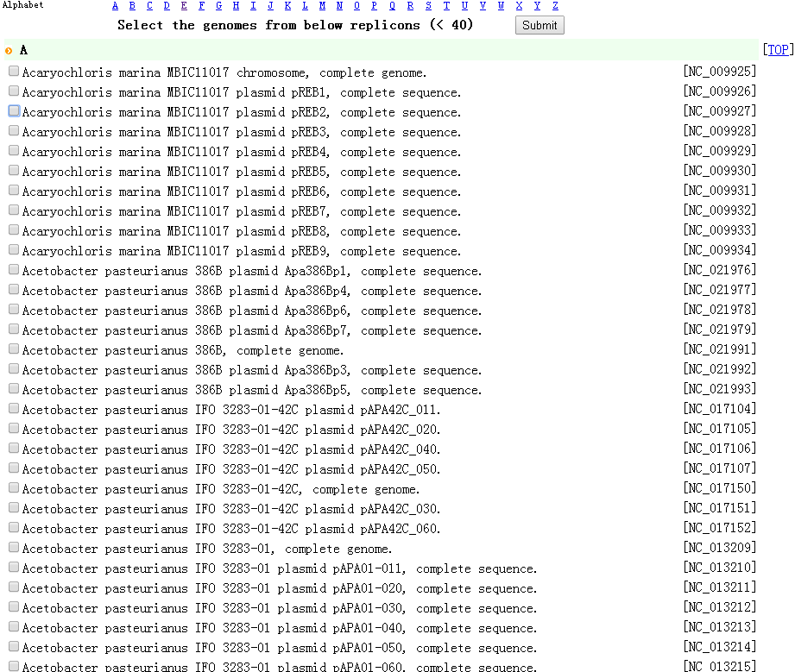Tick the plasmid pAPA42C_060 checkbox
795x672 pixels.
(14, 528)
